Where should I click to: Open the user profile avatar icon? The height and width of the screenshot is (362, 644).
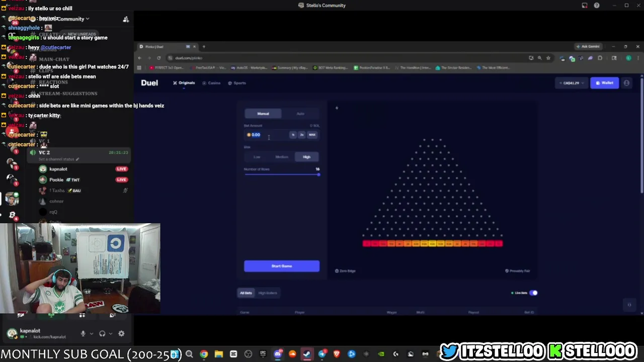(x=626, y=83)
